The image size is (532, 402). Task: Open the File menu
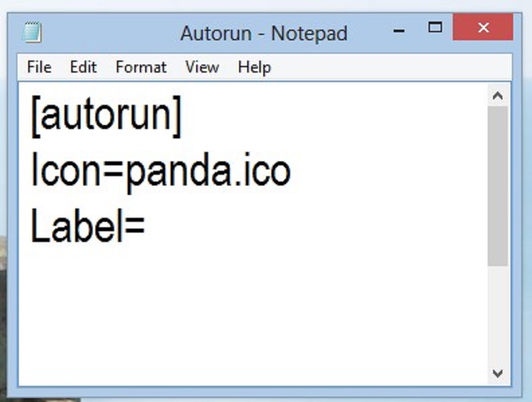click(40, 67)
